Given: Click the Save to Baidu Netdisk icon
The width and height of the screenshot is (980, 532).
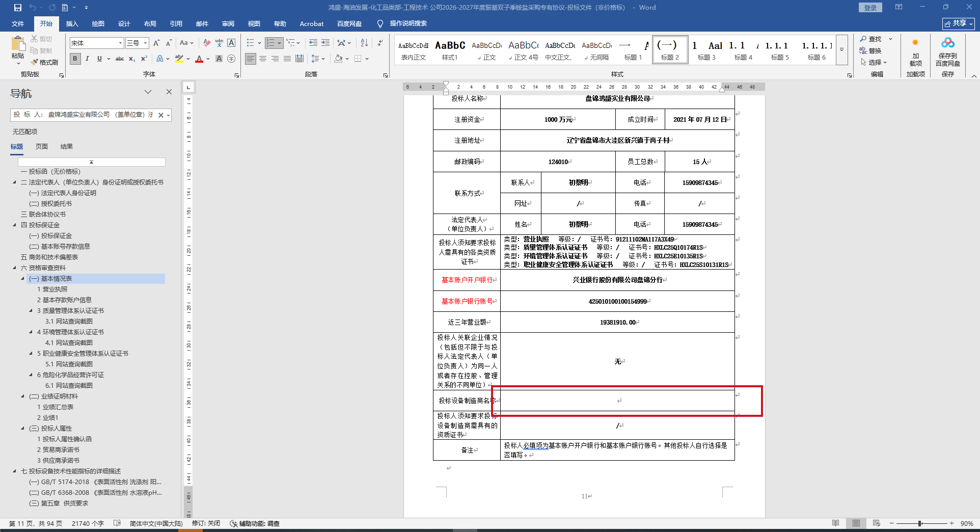Looking at the screenshot, I should click(x=947, y=52).
